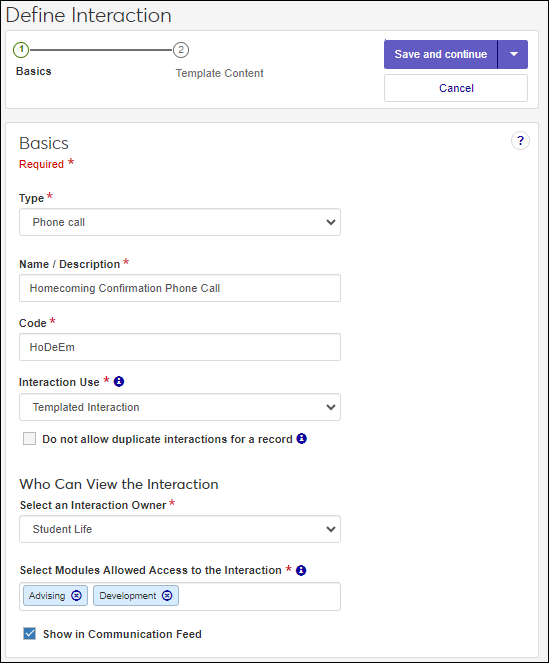Open the Interaction Owner dropdown showing Student Life
The height and width of the screenshot is (663, 549).
pyautogui.click(x=180, y=529)
